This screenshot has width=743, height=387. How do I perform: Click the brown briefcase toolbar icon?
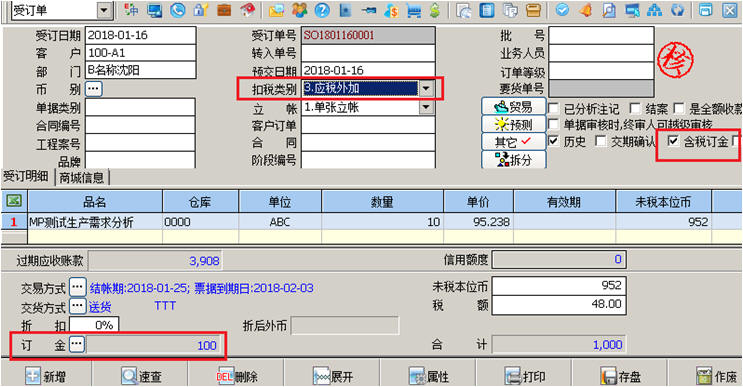[x=224, y=10]
